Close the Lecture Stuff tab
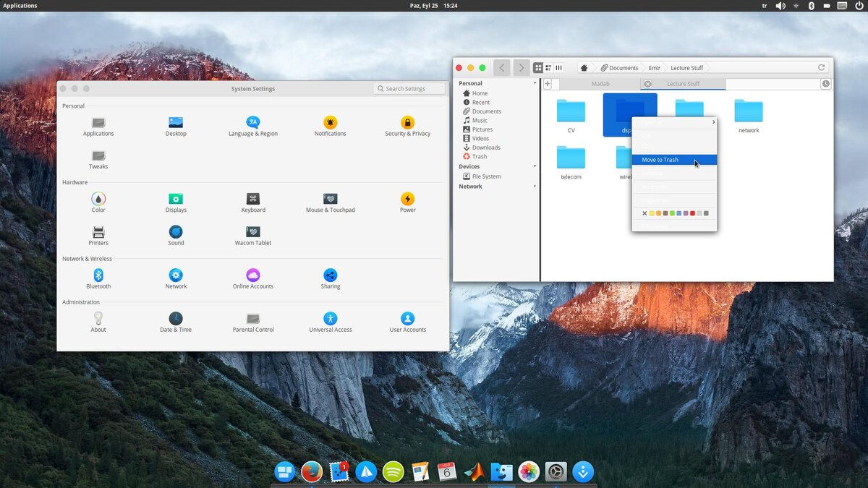The image size is (868, 488). [647, 84]
